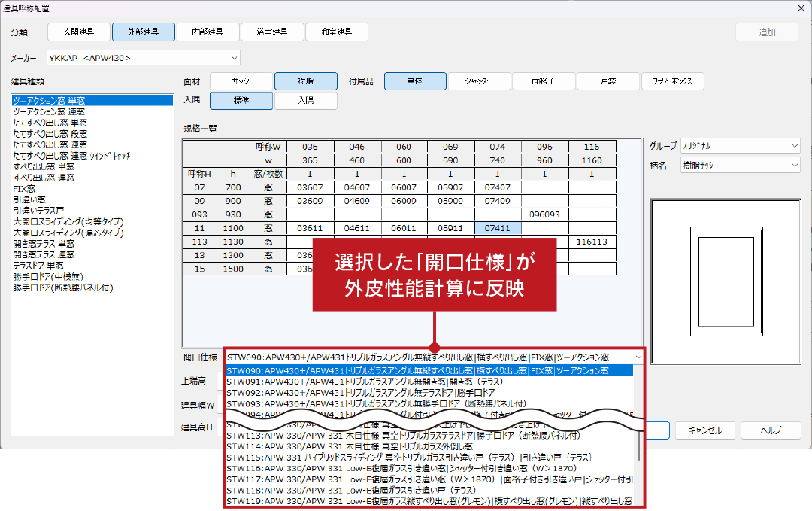This screenshot has width=812, height=511.
Task: Click table cell 04609
Action: click(357, 201)
